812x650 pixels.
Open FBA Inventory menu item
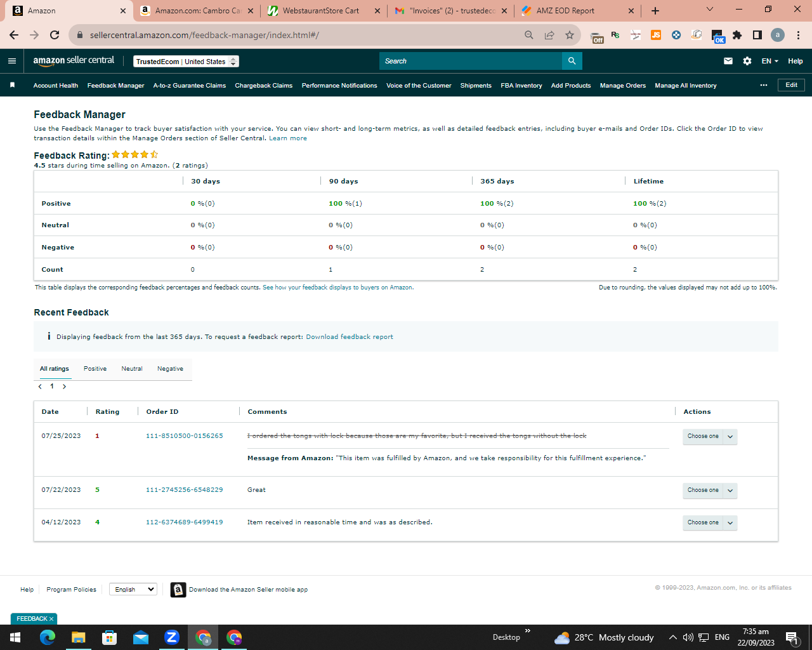point(521,85)
